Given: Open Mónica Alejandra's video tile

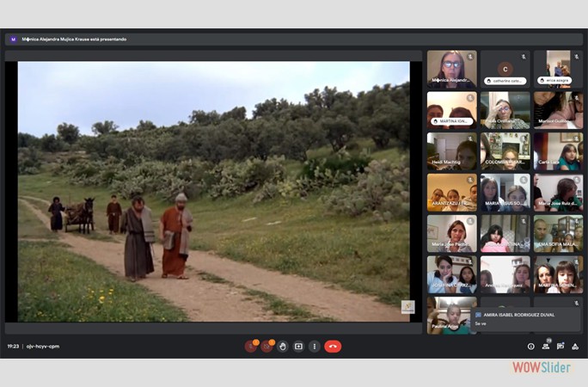Looking at the screenshot, I should tap(452, 70).
